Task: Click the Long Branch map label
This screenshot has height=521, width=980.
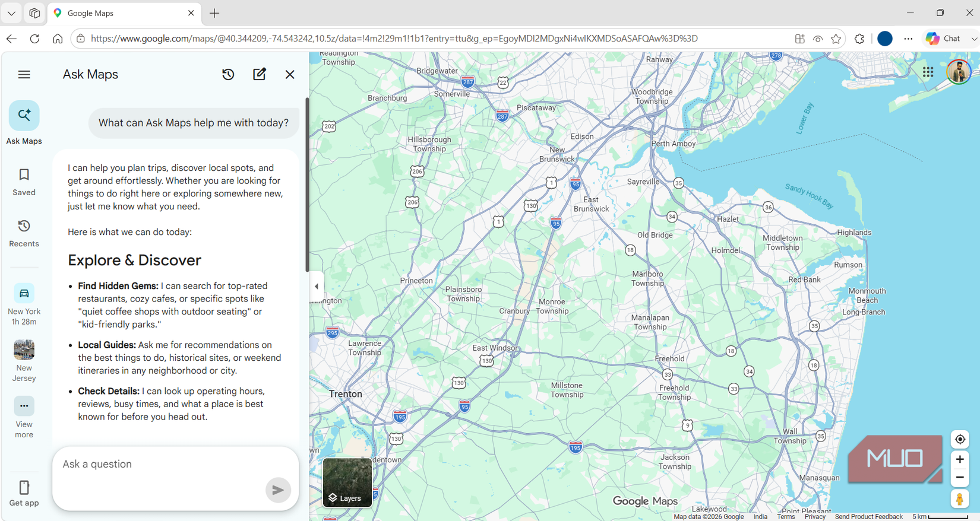Action: pyautogui.click(x=864, y=312)
